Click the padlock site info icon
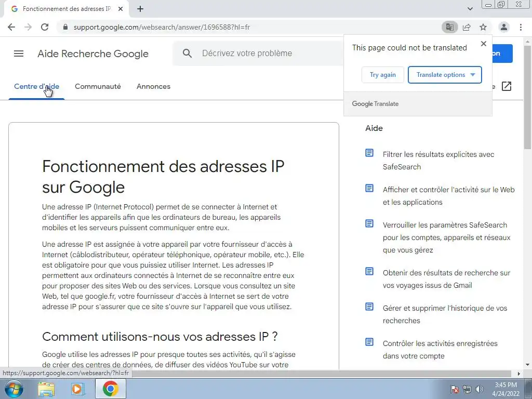 pyautogui.click(x=65, y=27)
